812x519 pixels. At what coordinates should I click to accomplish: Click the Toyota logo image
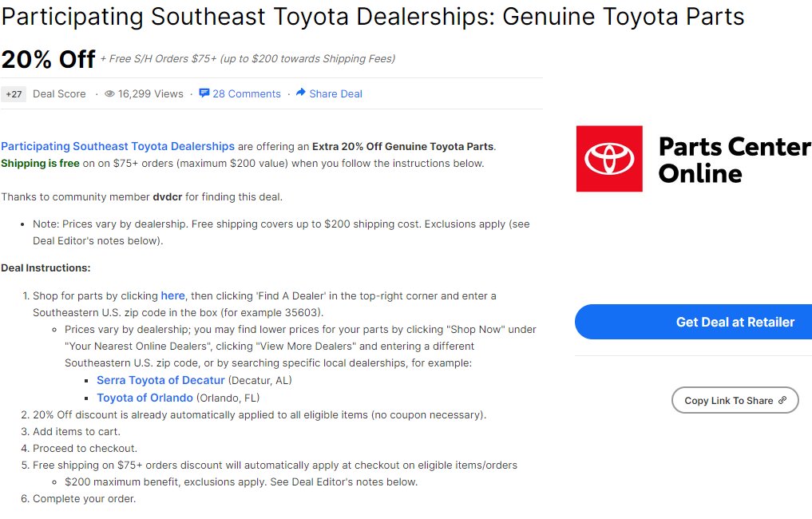pos(609,159)
